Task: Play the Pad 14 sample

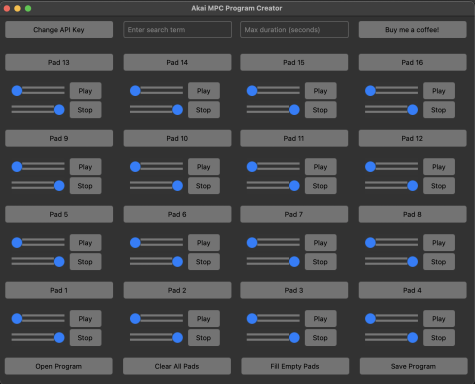Action: pos(204,91)
